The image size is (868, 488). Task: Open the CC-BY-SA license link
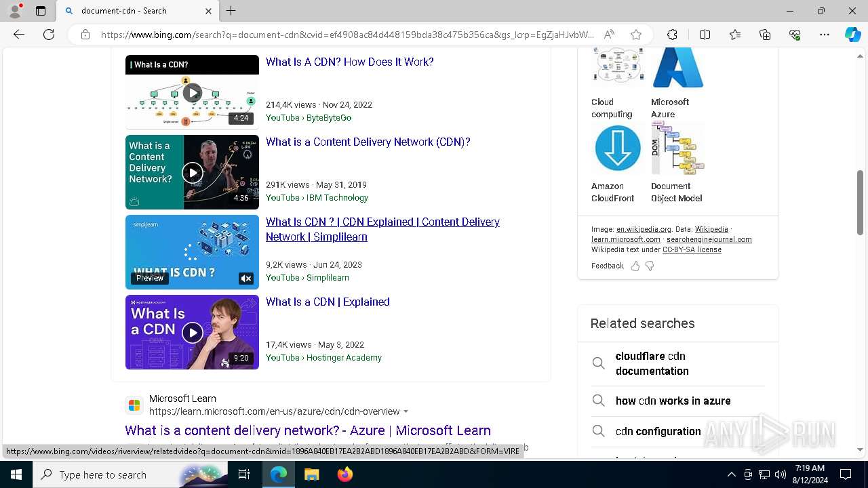[692, 249]
